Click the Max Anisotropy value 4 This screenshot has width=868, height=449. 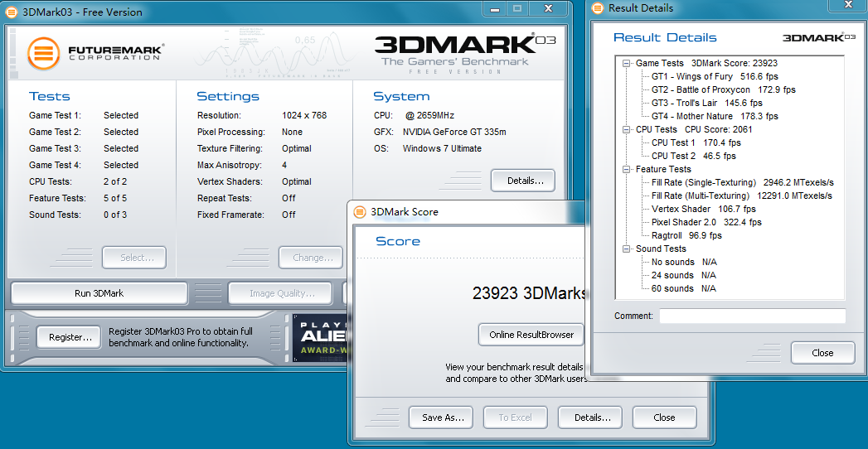pyautogui.click(x=284, y=166)
